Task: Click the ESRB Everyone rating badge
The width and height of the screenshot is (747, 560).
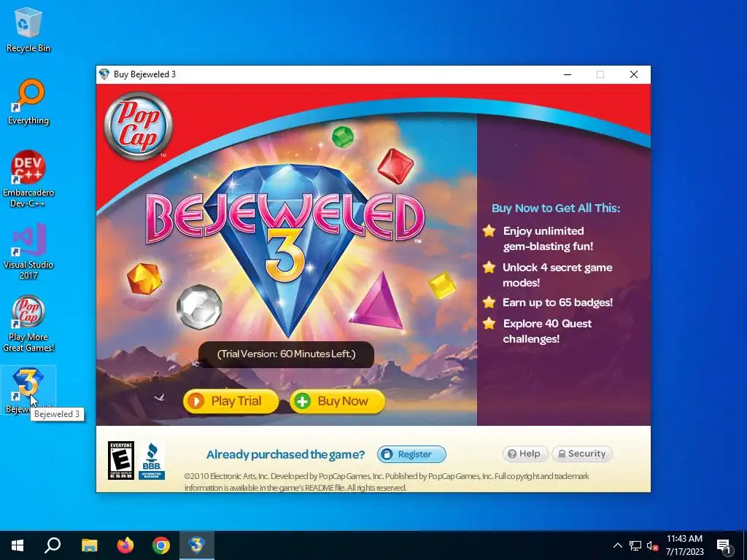Action: (x=121, y=460)
